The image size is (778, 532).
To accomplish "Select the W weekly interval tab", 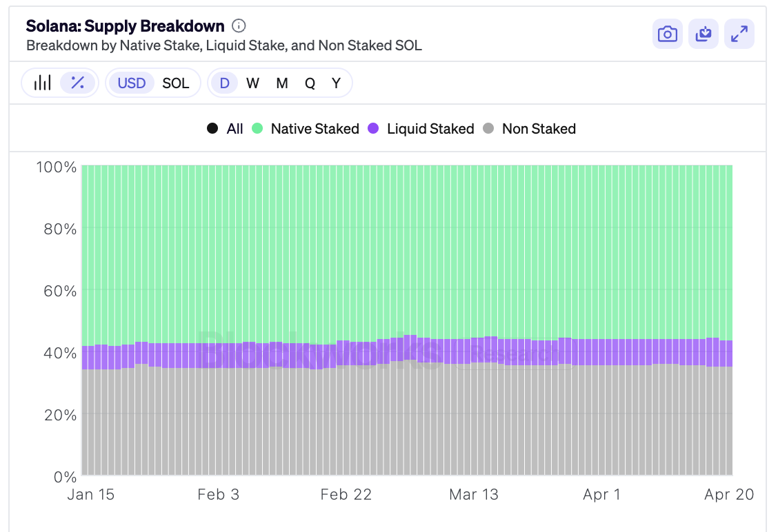I will 252,83.
